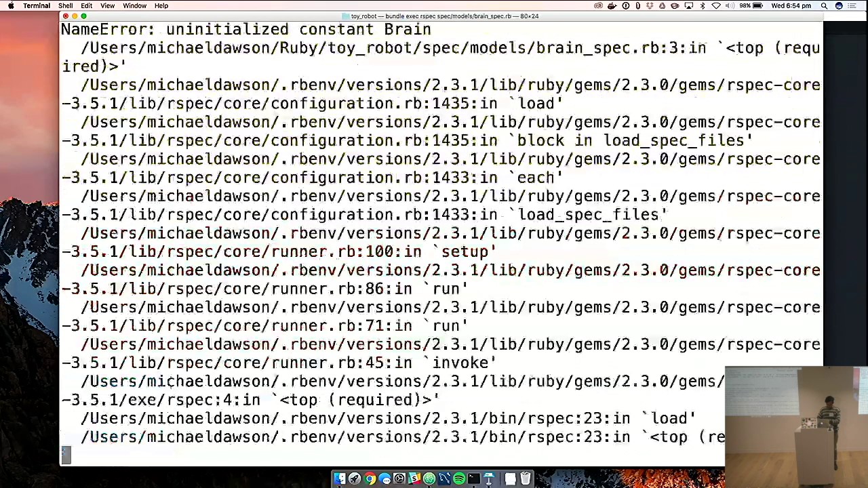
Task: Open the Apple menu
Action: [x=11, y=5]
